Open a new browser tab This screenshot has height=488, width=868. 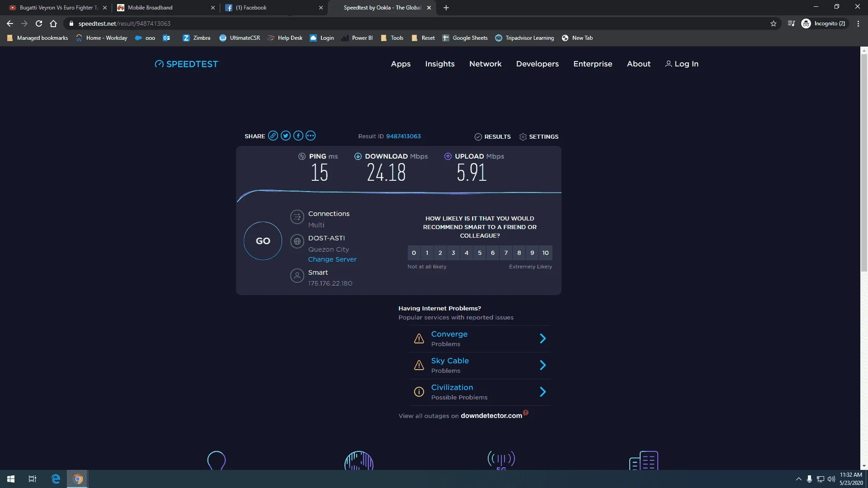tap(446, 8)
